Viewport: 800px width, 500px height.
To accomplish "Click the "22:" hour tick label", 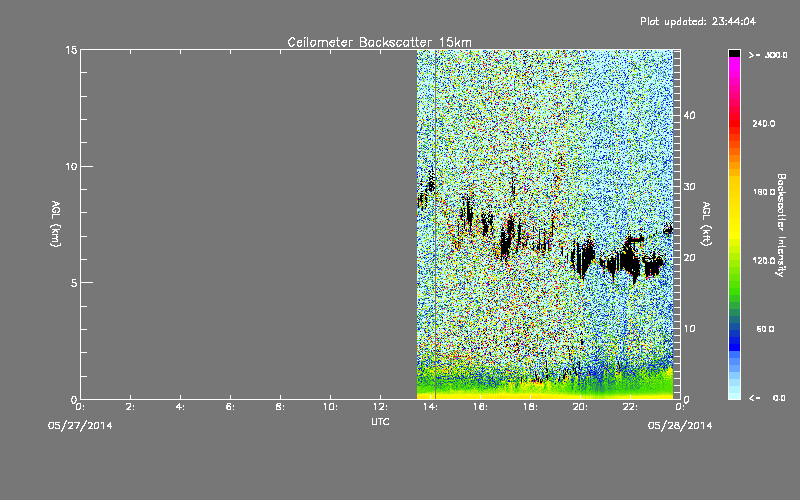I will pos(630,407).
